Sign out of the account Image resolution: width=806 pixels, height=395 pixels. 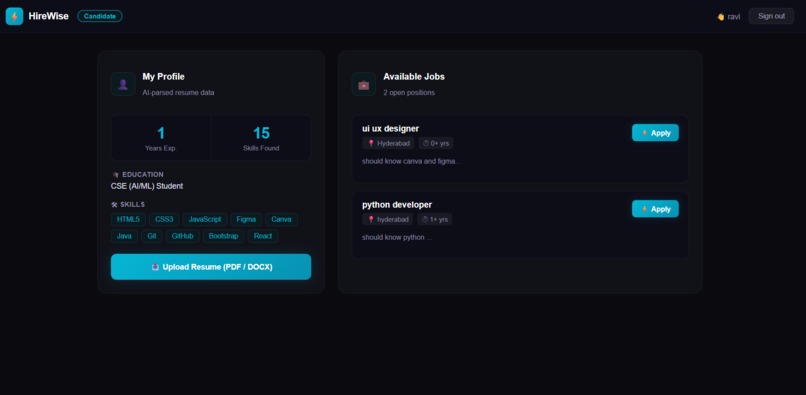pos(771,16)
